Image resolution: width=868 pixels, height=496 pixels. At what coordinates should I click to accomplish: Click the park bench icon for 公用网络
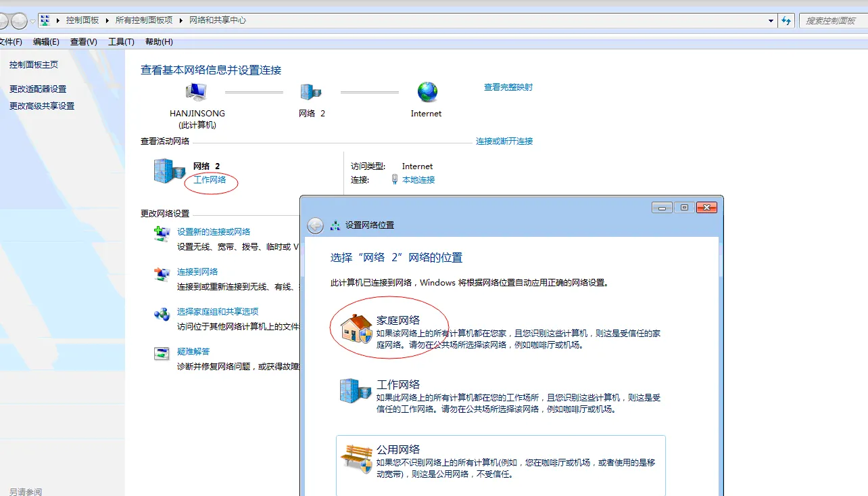[356, 458]
